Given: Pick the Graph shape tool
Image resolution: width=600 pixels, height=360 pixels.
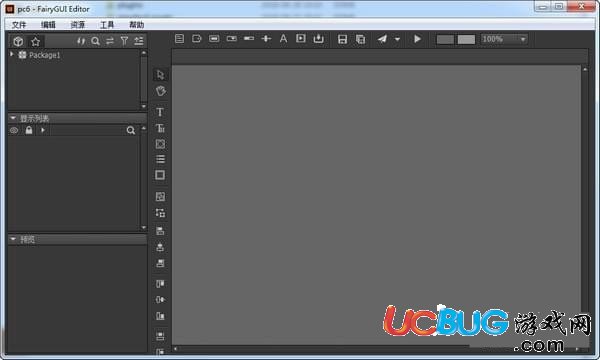Looking at the screenshot, I should coord(160,144).
